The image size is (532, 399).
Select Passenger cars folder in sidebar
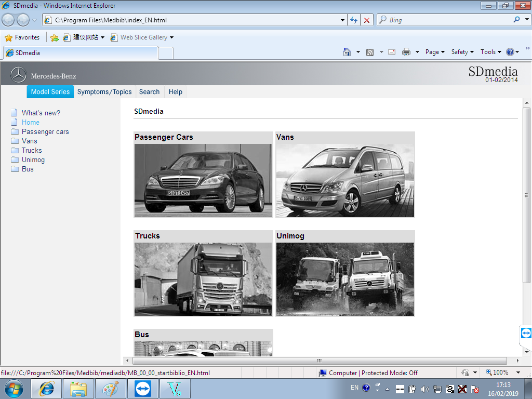coord(45,132)
